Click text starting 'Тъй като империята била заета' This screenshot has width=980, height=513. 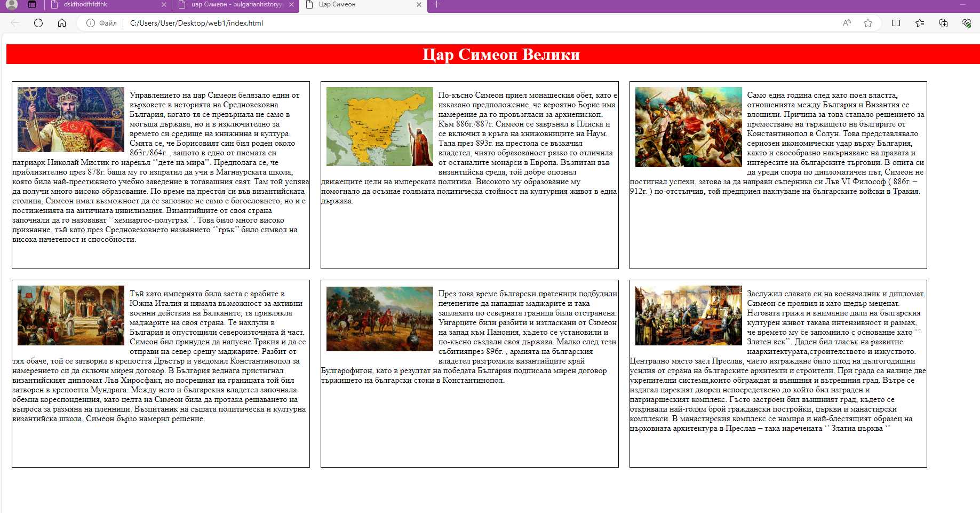coord(160,356)
